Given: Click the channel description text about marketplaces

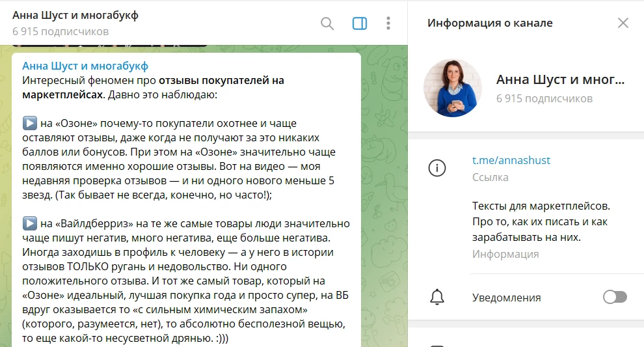Looking at the screenshot, I should pyautogui.click(x=541, y=221).
